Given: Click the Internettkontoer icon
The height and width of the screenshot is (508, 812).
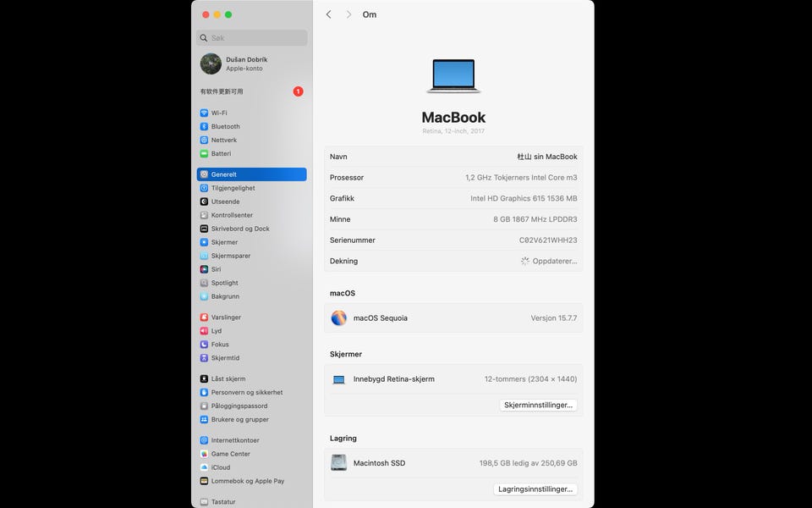Looking at the screenshot, I should [204, 440].
